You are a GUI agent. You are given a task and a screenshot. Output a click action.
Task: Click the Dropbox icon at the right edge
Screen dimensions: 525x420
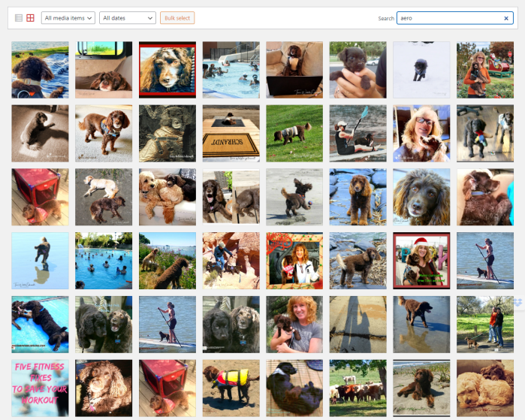(x=518, y=301)
